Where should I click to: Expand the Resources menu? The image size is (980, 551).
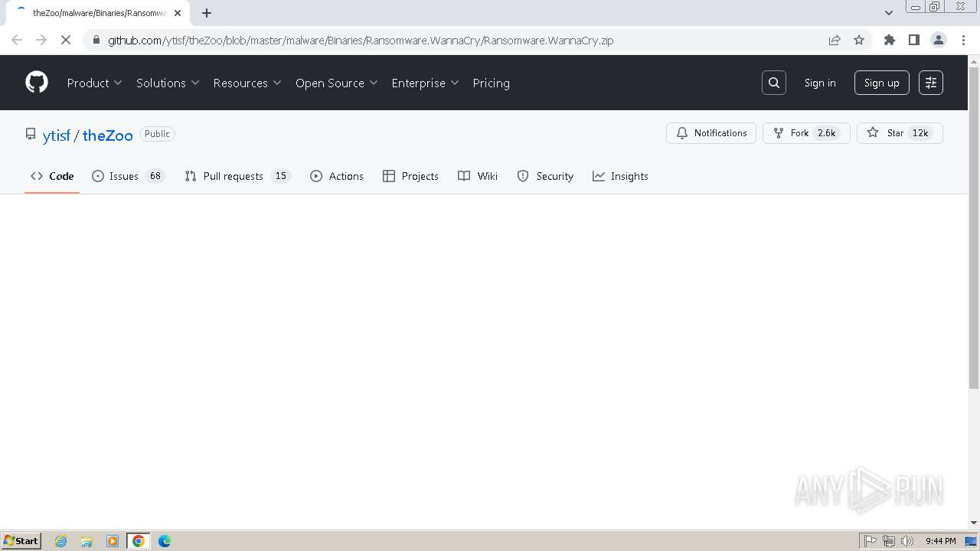click(247, 83)
